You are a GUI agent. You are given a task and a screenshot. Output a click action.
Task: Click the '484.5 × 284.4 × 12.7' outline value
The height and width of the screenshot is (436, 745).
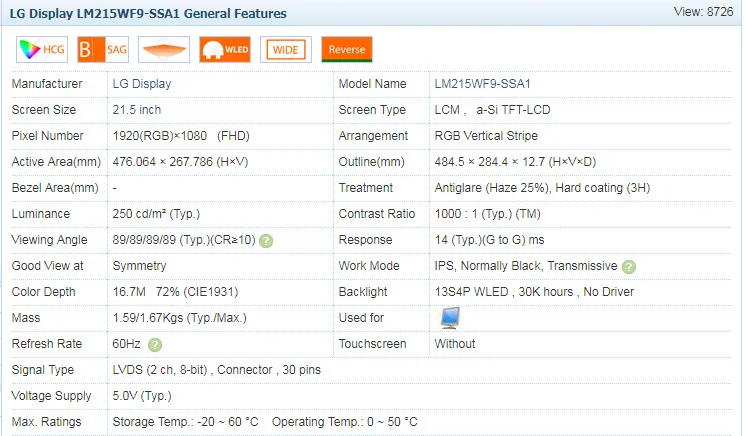(515, 162)
